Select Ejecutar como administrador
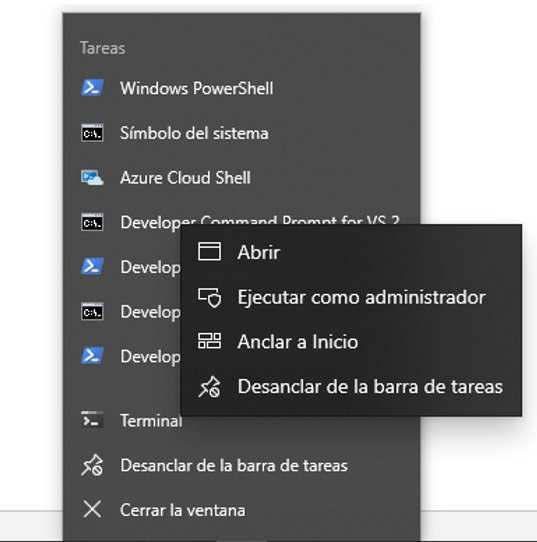Screen dimensions: 537x542 point(351,297)
